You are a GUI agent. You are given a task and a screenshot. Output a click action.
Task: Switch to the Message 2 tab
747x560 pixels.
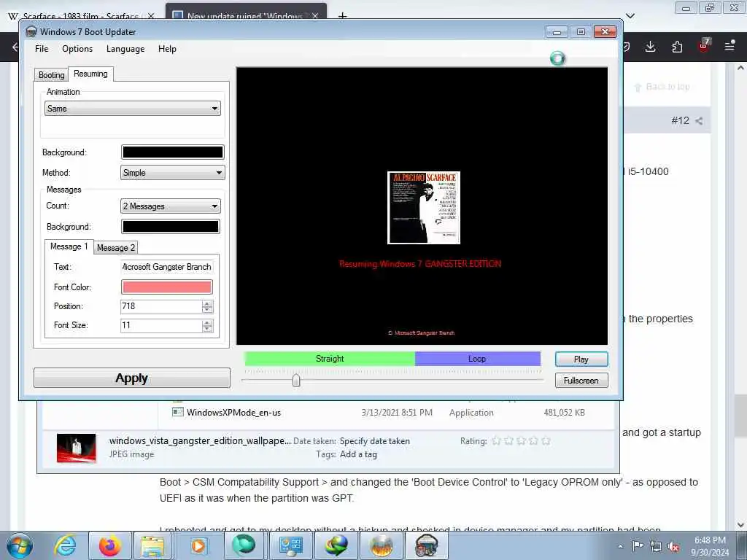(x=116, y=248)
